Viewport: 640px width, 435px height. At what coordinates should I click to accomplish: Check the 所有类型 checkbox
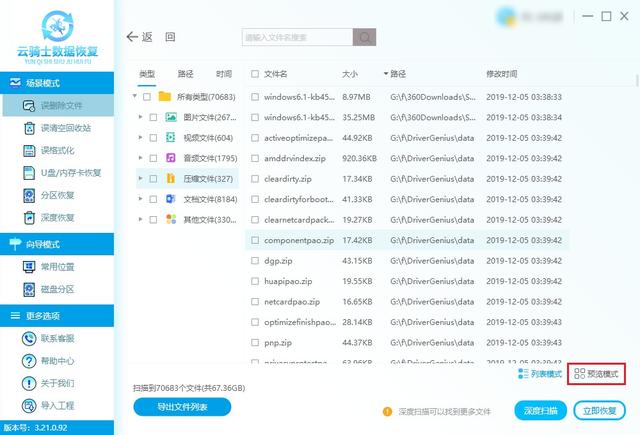147,97
